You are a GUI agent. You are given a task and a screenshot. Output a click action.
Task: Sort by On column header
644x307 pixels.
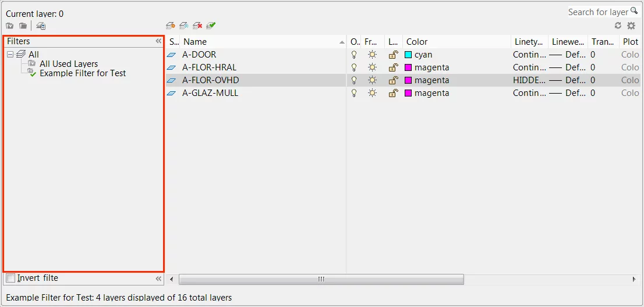tap(354, 42)
